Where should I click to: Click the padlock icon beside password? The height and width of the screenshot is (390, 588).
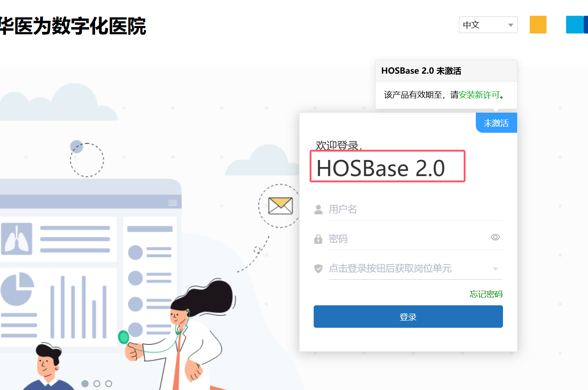[318, 239]
